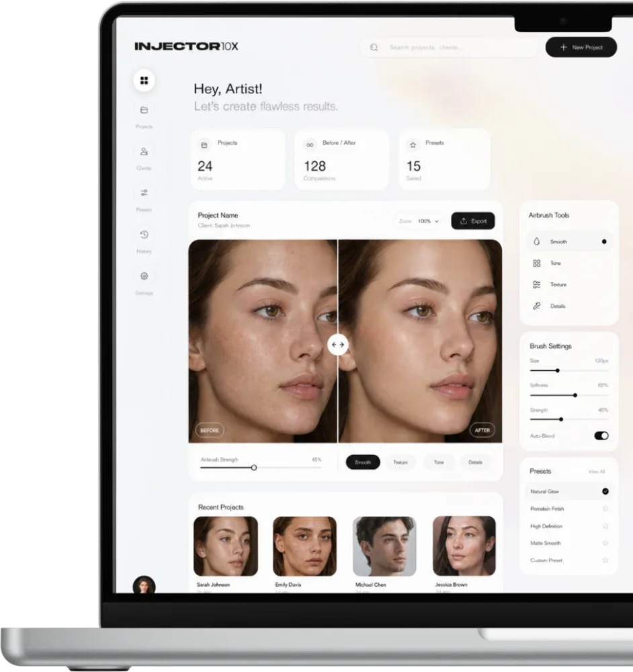Export the current project
The height and width of the screenshot is (672, 633).
(472, 221)
